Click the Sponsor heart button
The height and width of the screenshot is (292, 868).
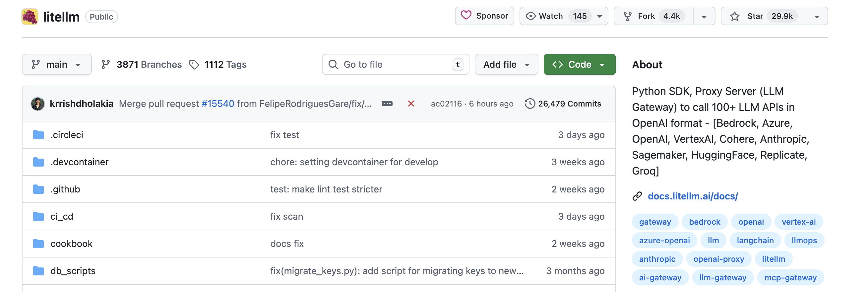[484, 16]
